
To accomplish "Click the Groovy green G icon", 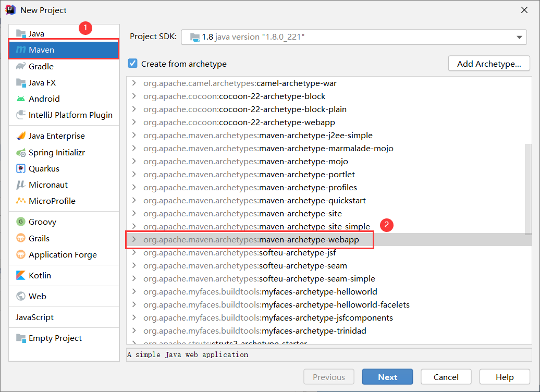I will point(21,222).
